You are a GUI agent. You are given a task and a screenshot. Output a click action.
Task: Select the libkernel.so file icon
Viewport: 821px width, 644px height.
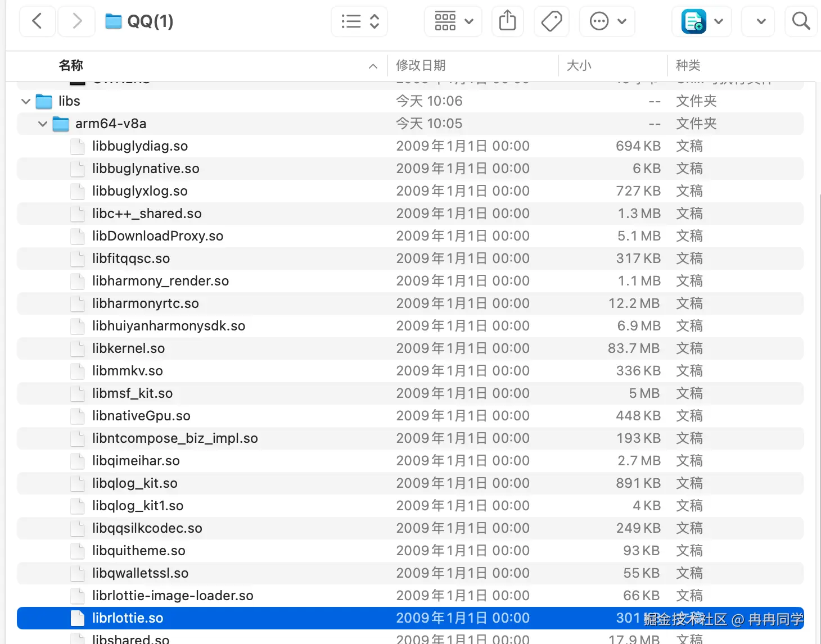[x=78, y=348]
